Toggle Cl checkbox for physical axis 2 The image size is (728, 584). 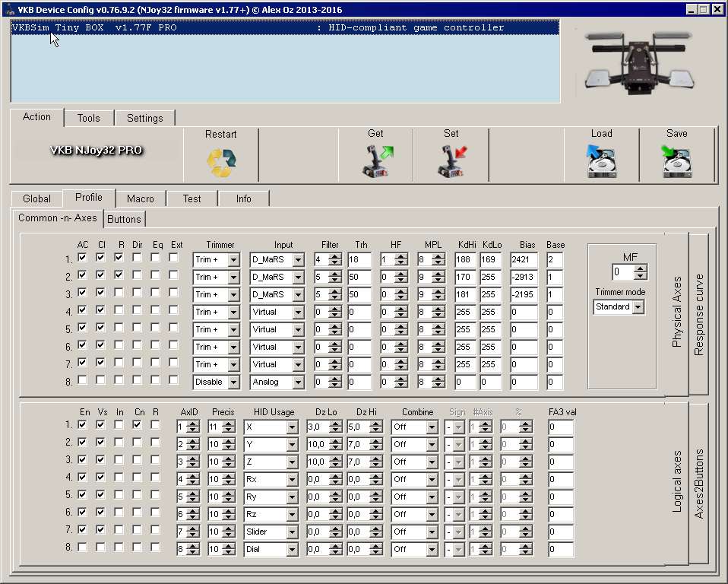pos(100,275)
